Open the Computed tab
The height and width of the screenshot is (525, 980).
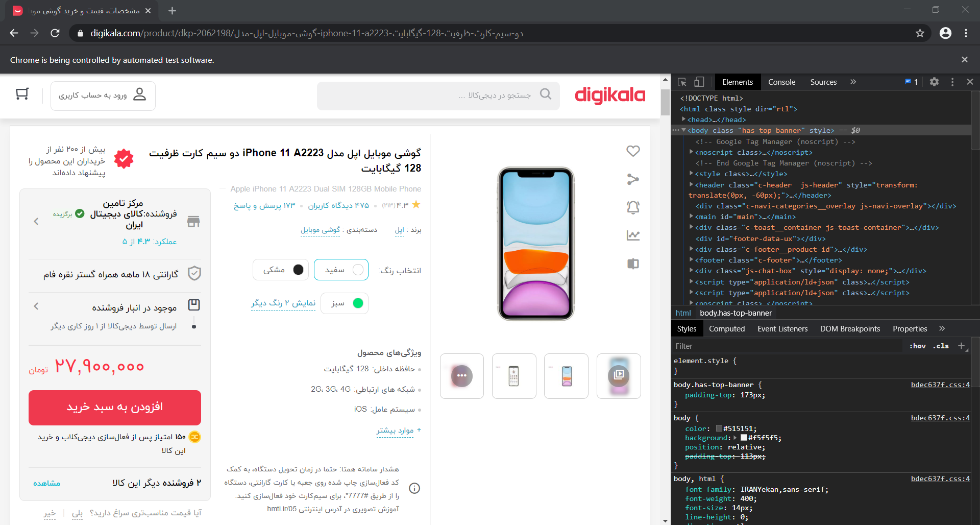(727, 329)
